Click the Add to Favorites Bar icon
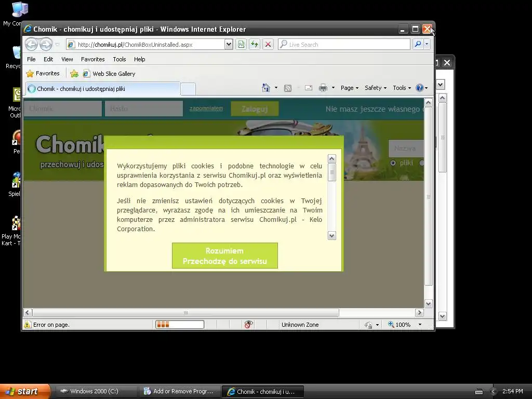Viewport: 532px width, 399px height. 74,74
